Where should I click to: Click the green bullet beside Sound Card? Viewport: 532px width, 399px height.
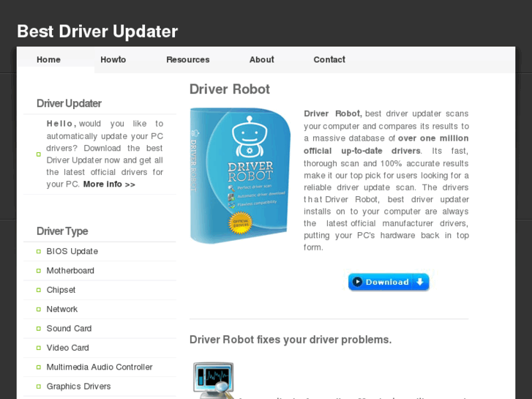point(39,329)
